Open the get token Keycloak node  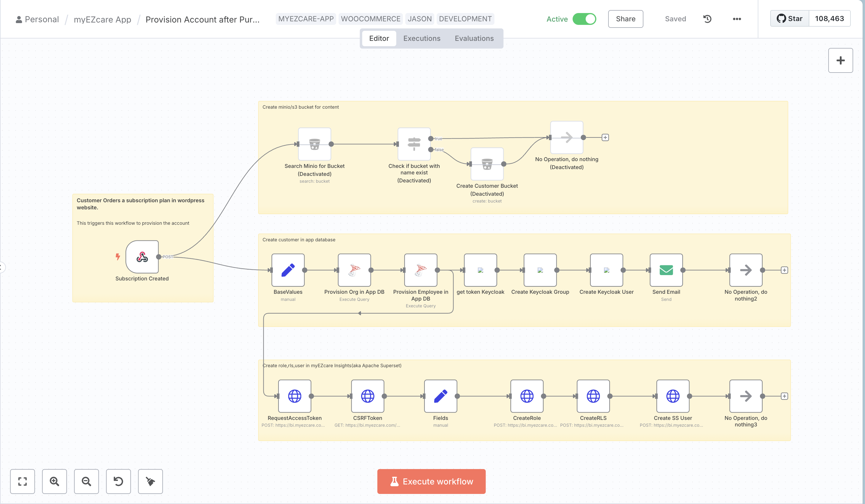pos(480,270)
